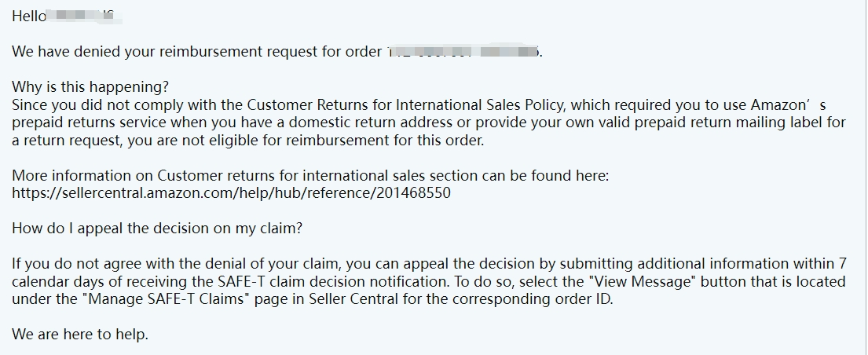The image size is (868, 355).
Task: Click the word 'Hello' in the greeting
Action: click(29, 16)
